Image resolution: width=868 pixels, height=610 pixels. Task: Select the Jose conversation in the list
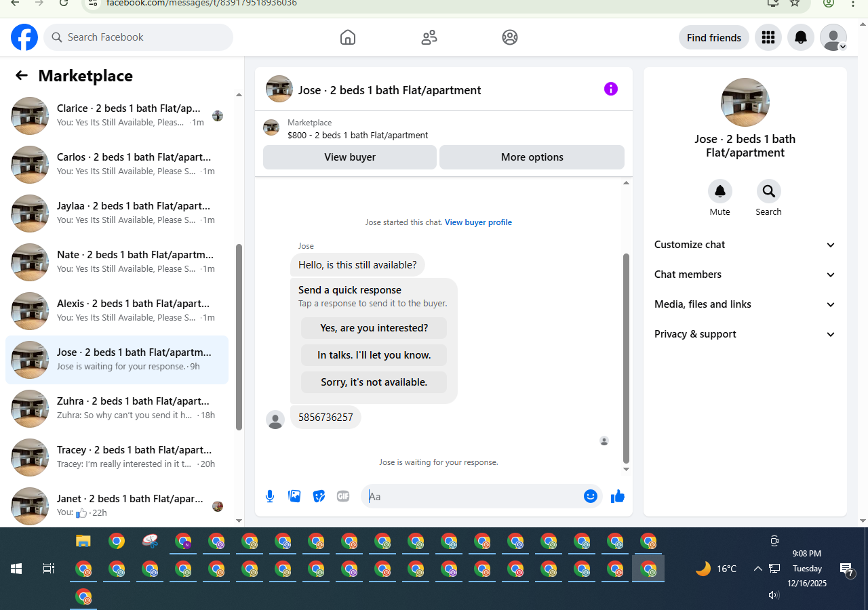coord(117,360)
